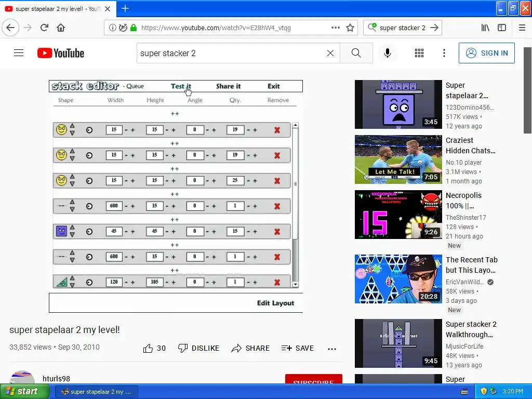Toggle circle option on blue square row

coord(89,232)
